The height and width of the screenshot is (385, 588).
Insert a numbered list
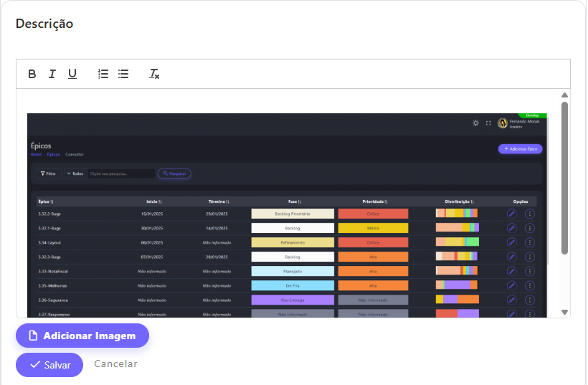(103, 74)
